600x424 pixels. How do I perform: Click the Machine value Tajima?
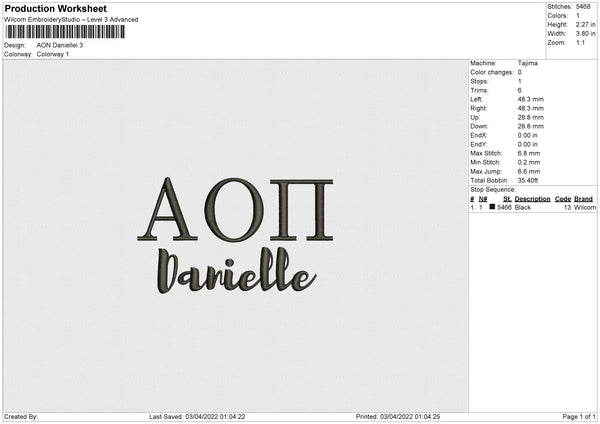tap(528, 63)
